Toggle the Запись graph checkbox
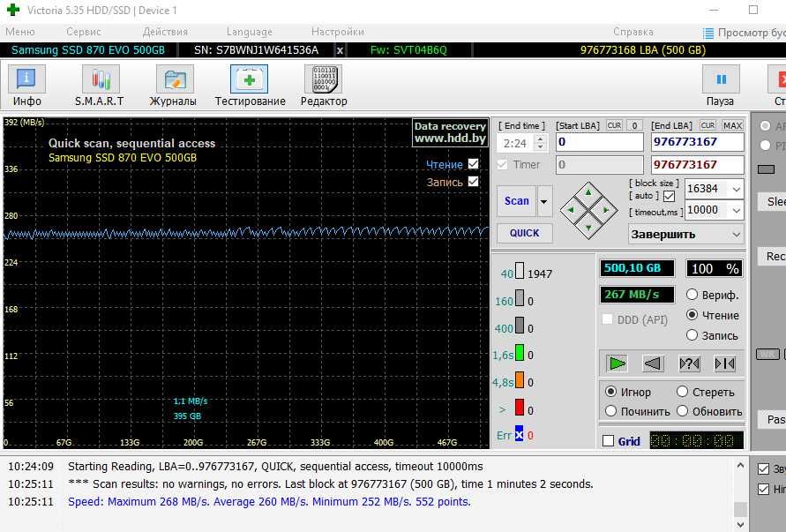This screenshot has height=532, width=786. coord(474,182)
